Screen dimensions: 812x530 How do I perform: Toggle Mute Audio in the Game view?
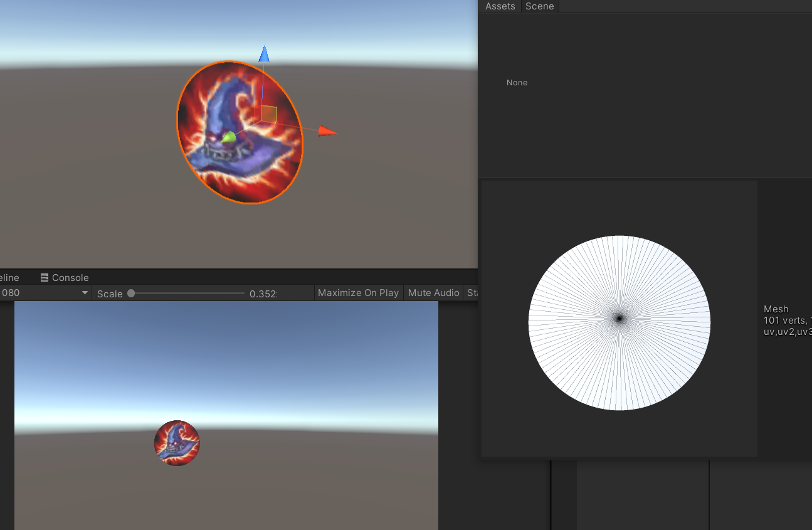[x=433, y=293]
